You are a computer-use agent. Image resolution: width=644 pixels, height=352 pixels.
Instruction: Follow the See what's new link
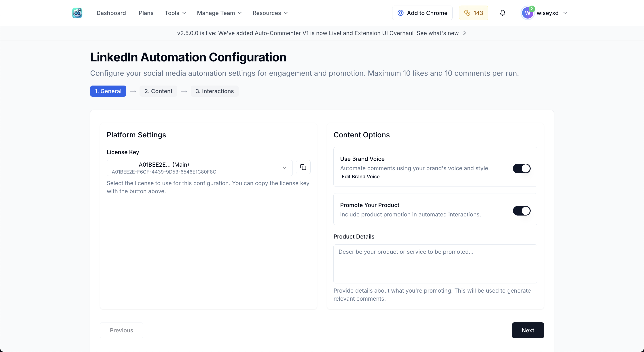(438, 33)
